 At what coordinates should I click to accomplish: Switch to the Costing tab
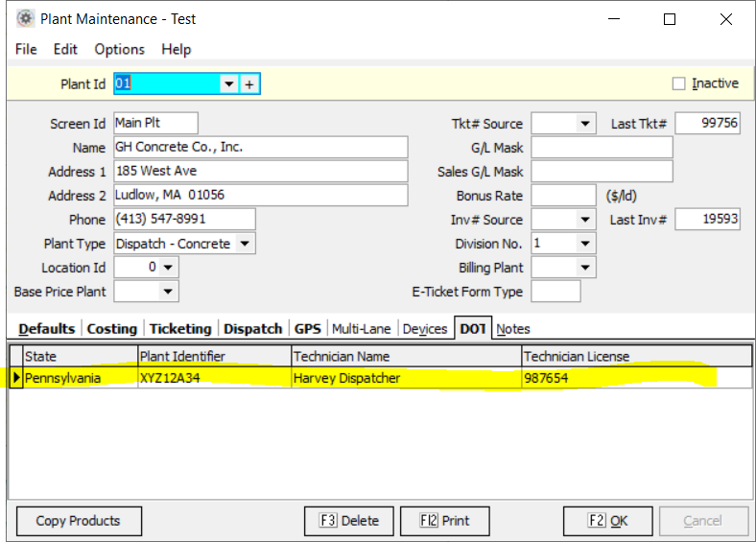(x=111, y=329)
